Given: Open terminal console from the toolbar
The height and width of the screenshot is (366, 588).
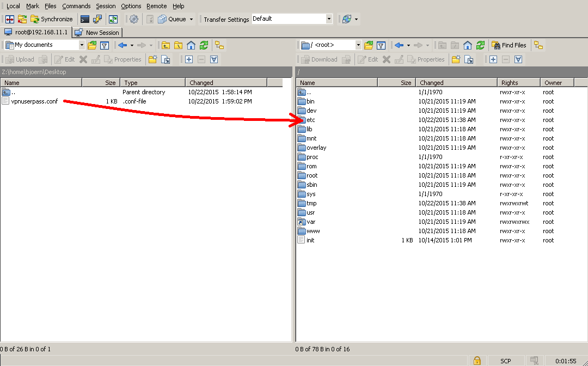Looking at the screenshot, I should (x=85, y=19).
